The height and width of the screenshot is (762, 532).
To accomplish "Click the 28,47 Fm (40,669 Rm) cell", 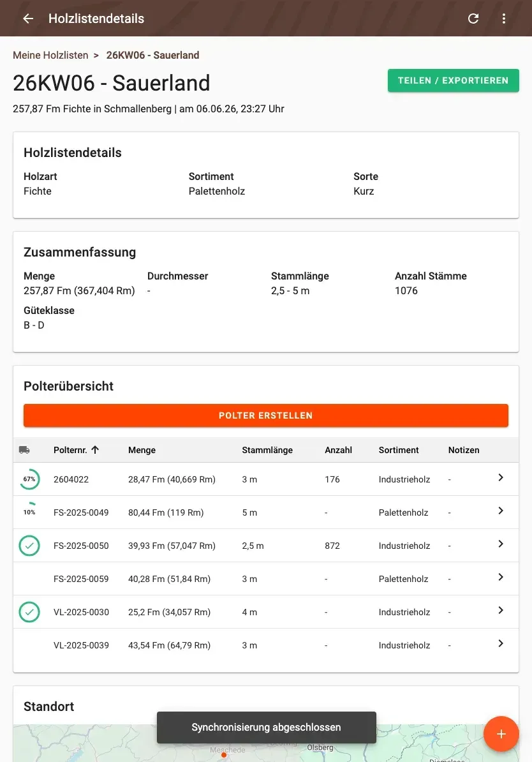I will coord(172,479).
